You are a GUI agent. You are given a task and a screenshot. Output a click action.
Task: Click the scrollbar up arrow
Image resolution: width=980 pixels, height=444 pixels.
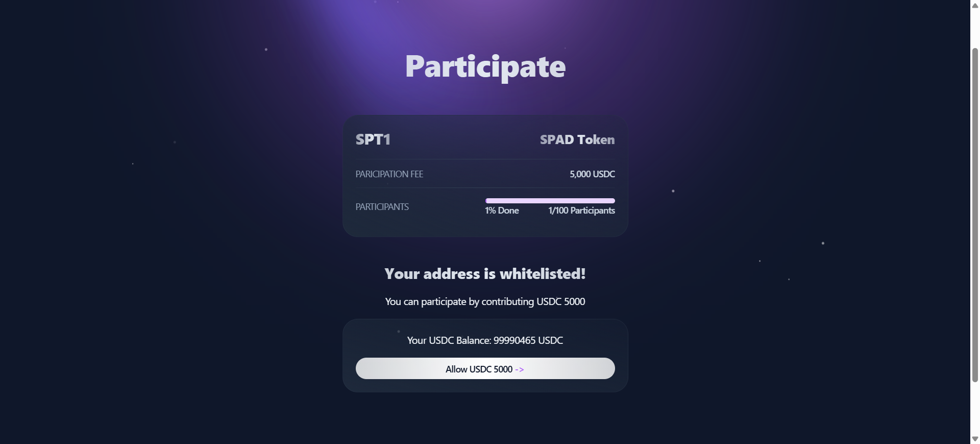pos(975,5)
